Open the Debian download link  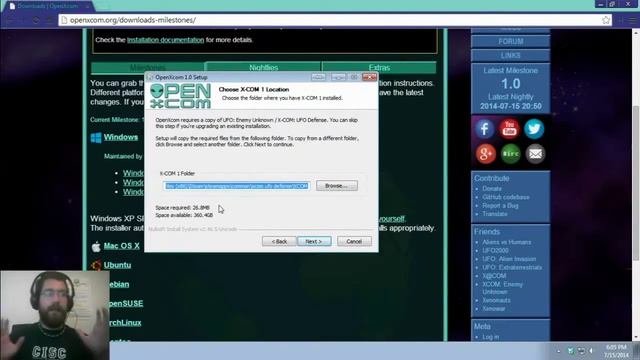coord(119,284)
